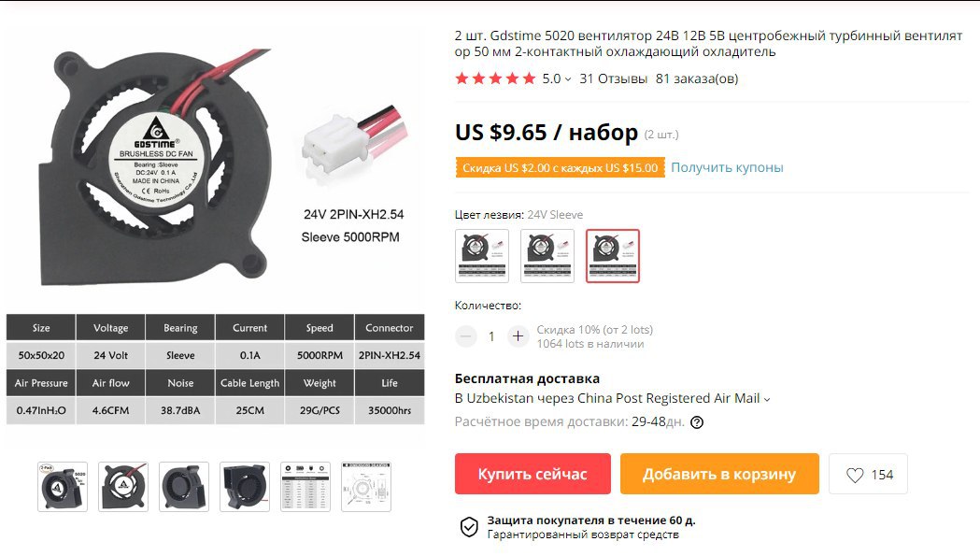Viewport: 980px width, 556px height.
Task: Click the Купить сейчас button
Action: coord(533,474)
